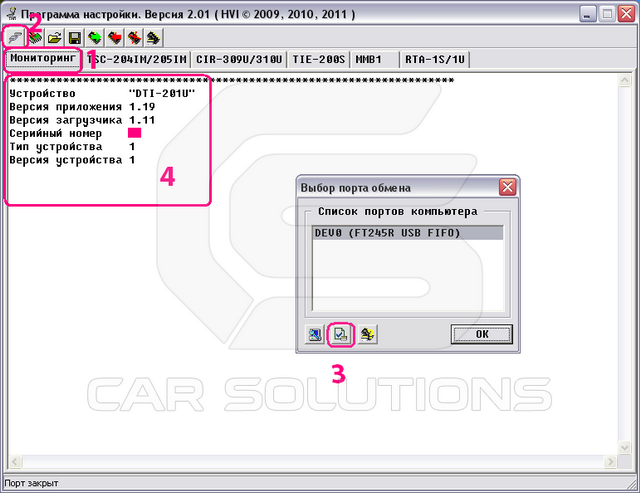Click the Серийный номер line
Screen dimensions: 640x493
click(x=75, y=133)
